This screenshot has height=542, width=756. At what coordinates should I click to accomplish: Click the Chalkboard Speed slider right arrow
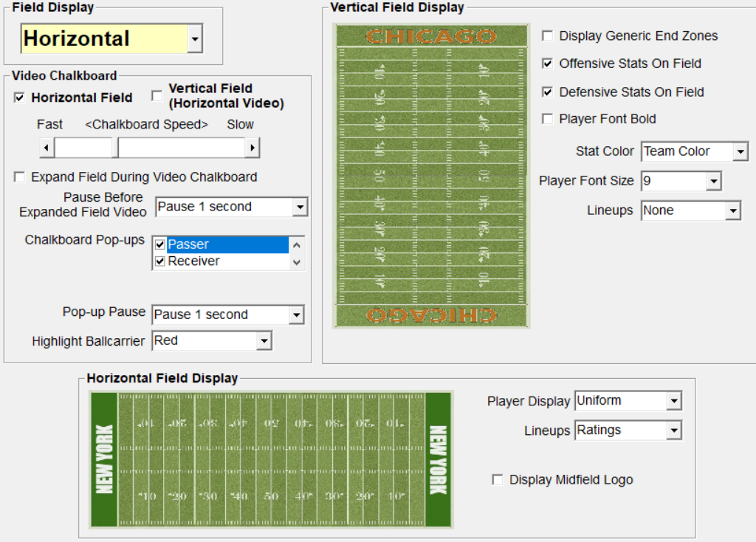coord(252,148)
